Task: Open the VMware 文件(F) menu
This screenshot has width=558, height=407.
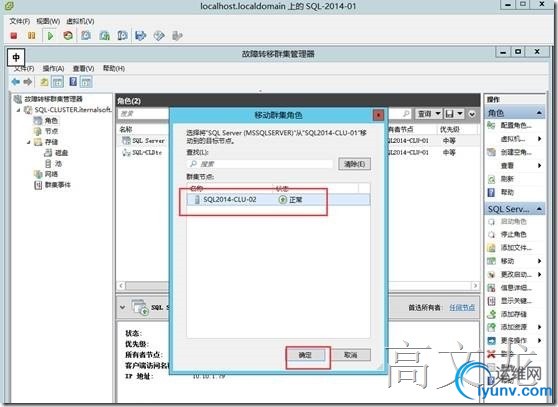Action: tap(20, 21)
